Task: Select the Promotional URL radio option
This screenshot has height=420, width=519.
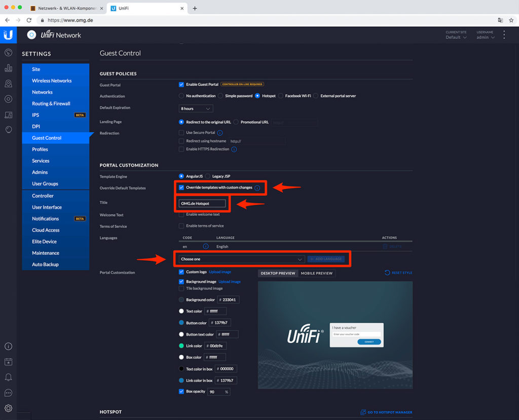Action: (236, 122)
